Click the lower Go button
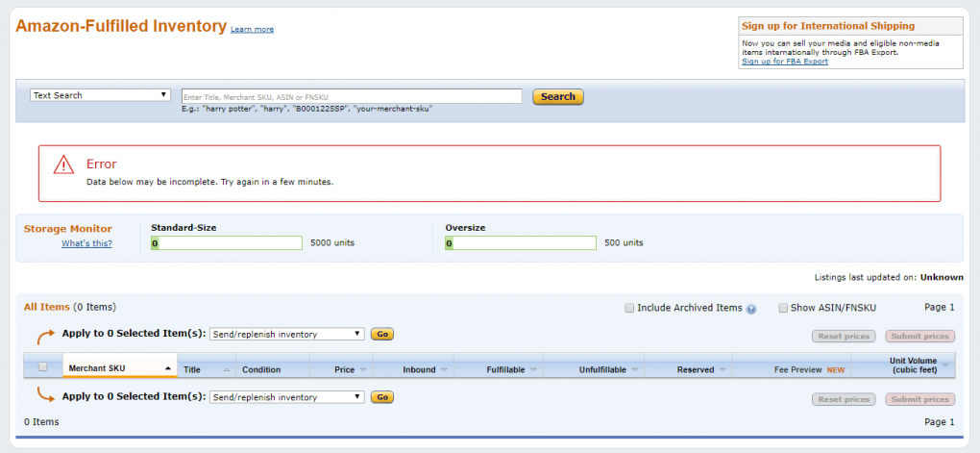Screen dimensions: 980x453 (382, 397)
